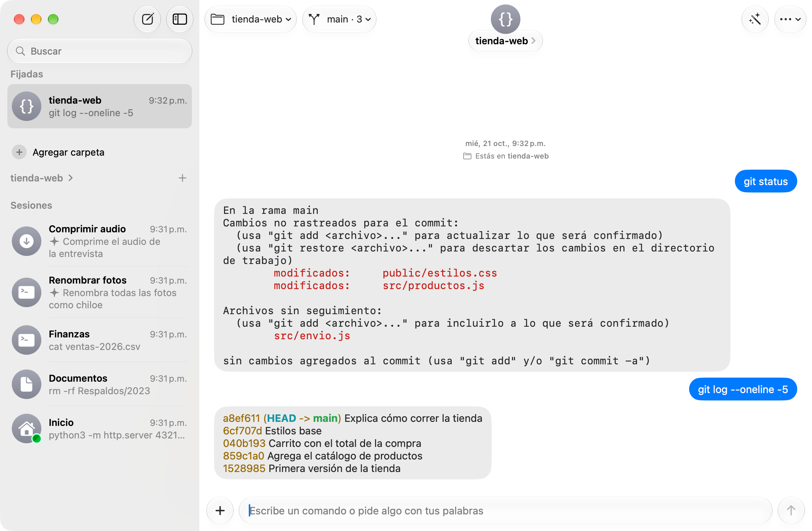Click the git status message bubble

coord(766,181)
